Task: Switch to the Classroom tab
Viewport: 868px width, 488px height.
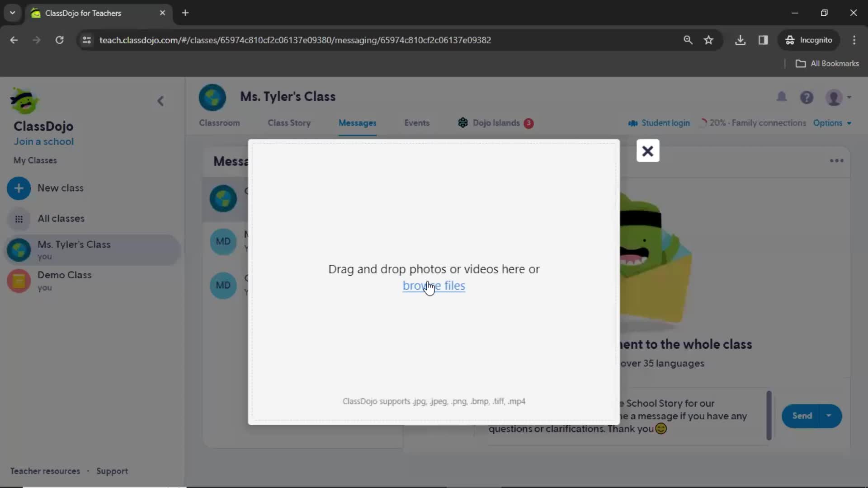Action: click(x=219, y=123)
